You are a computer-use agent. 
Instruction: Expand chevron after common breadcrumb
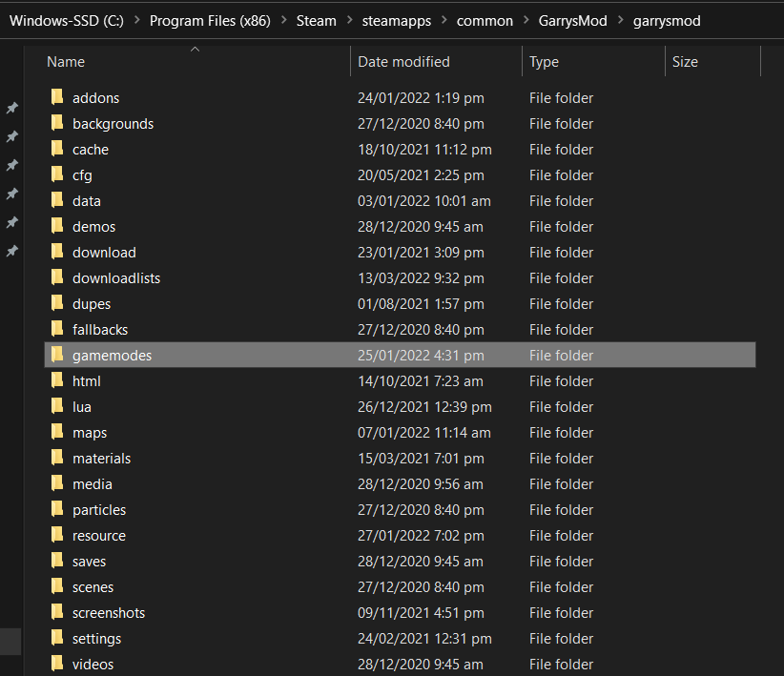(x=526, y=21)
